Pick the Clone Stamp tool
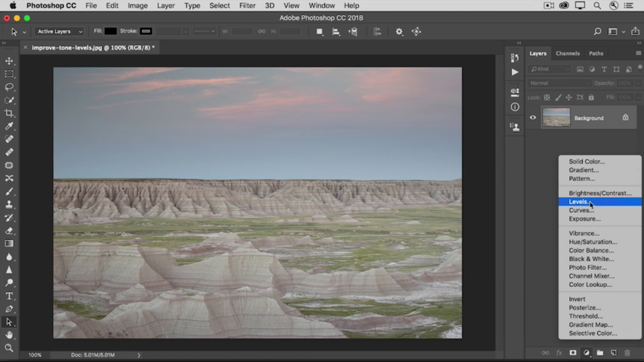 (9, 205)
